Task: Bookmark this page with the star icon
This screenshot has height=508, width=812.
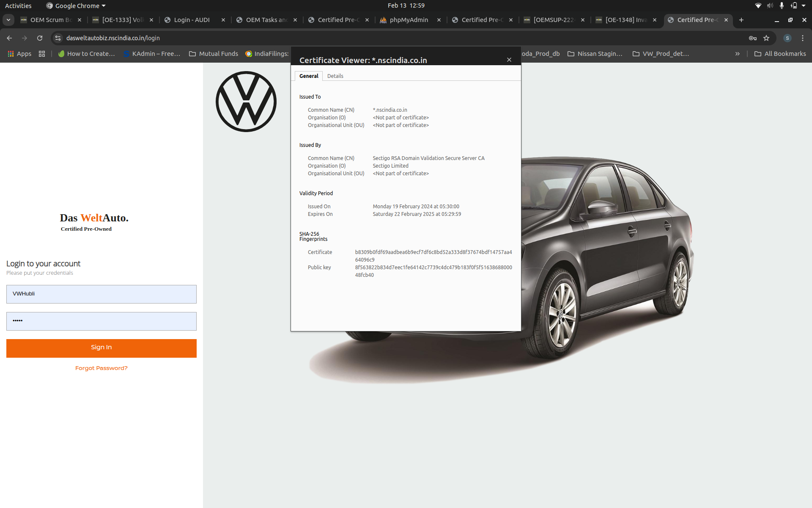Action: [766, 38]
